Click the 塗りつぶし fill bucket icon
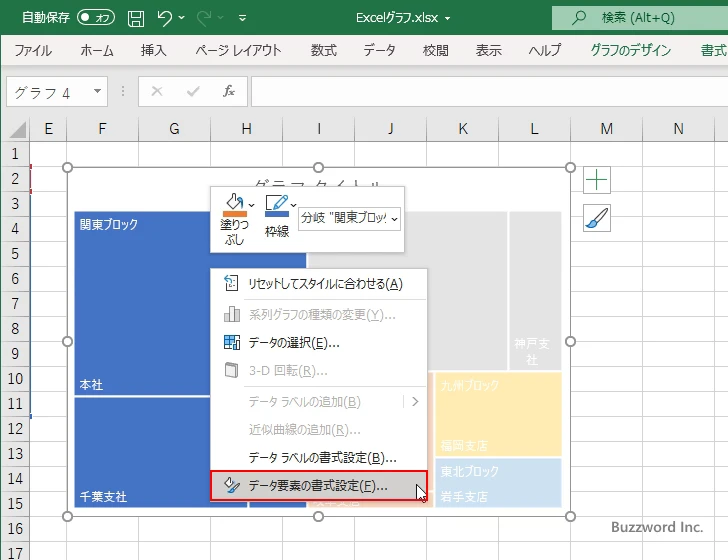Viewport: 728px width, 560px height. pyautogui.click(x=234, y=205)
